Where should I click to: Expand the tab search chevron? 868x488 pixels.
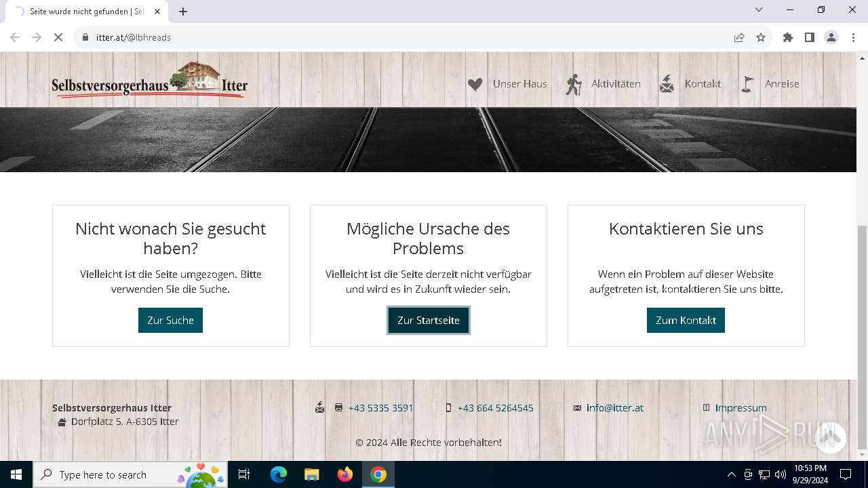click(x=759, y=9)
